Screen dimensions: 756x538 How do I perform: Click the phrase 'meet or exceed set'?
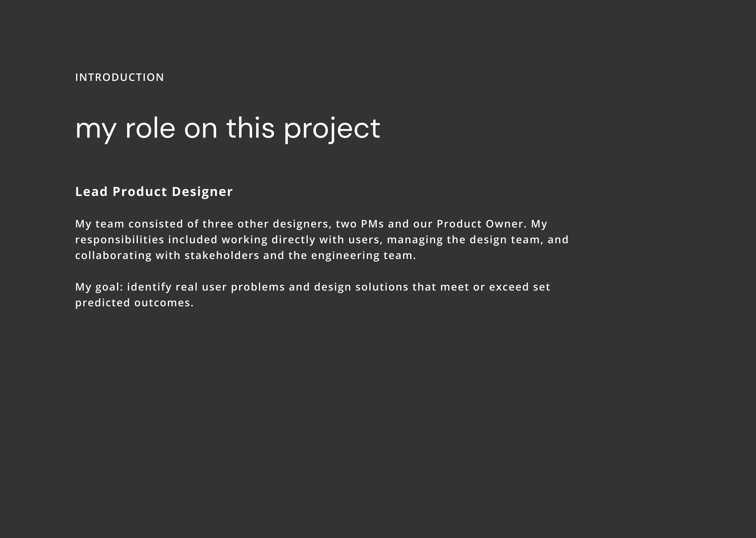[x=495, y=287]
